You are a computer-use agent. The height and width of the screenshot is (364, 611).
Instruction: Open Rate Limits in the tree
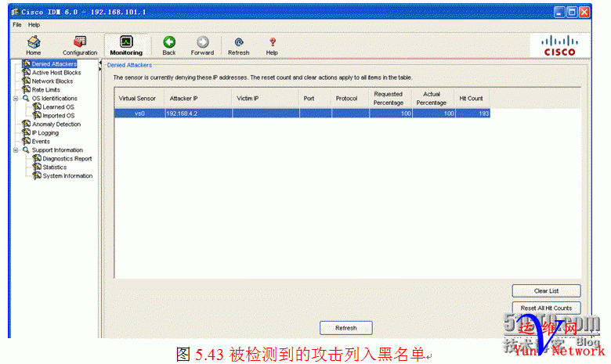[46, 89]
